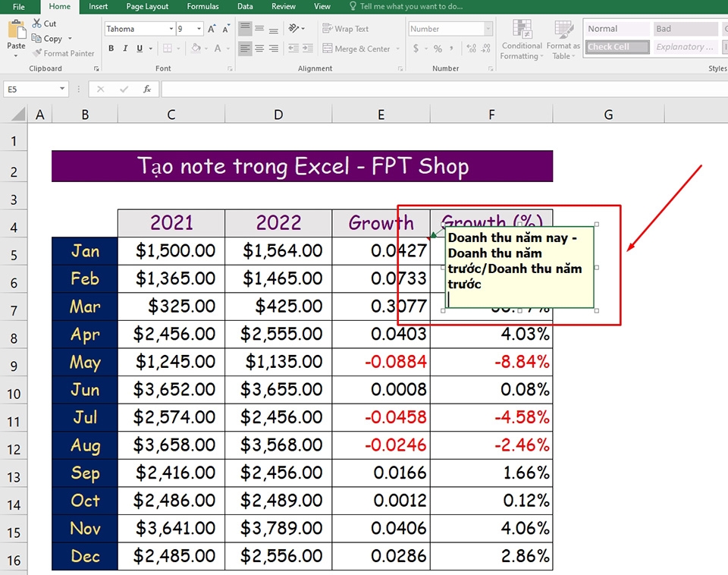Apply the Check Cell style
728x575 pixels.
pos(617,47)
